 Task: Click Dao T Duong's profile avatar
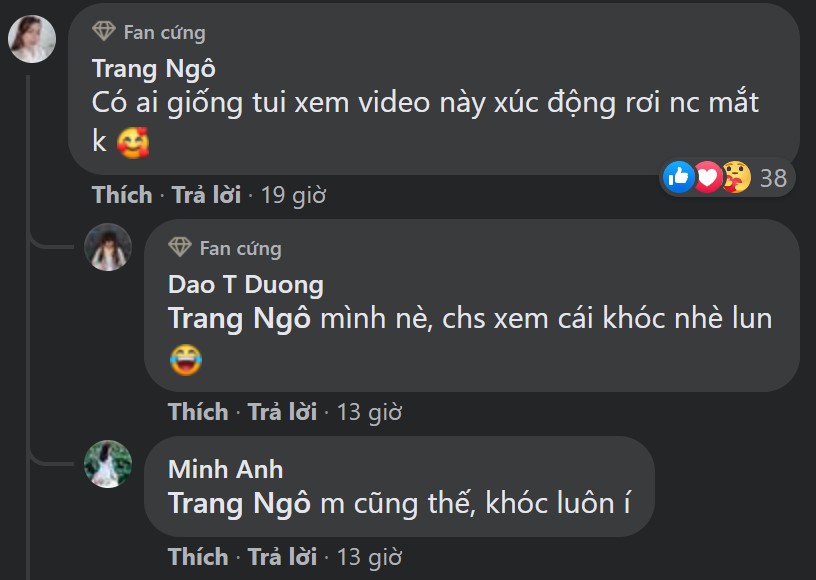pyautogui.click(x=108, y=247)
